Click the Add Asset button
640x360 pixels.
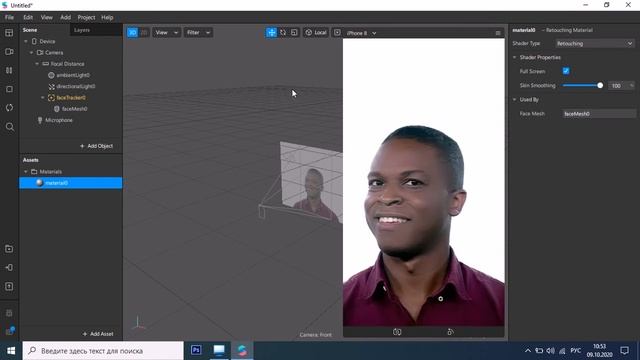[x=98, y=334]
